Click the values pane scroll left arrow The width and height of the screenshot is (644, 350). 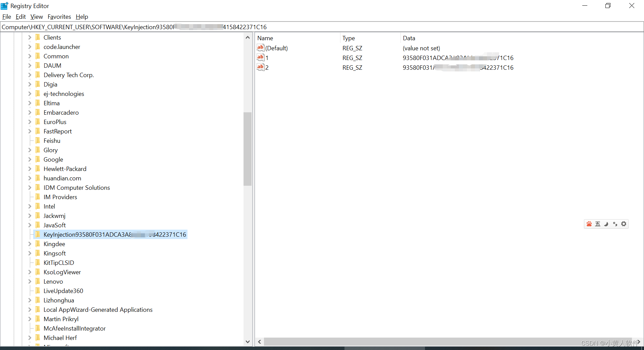click(260, 342)
